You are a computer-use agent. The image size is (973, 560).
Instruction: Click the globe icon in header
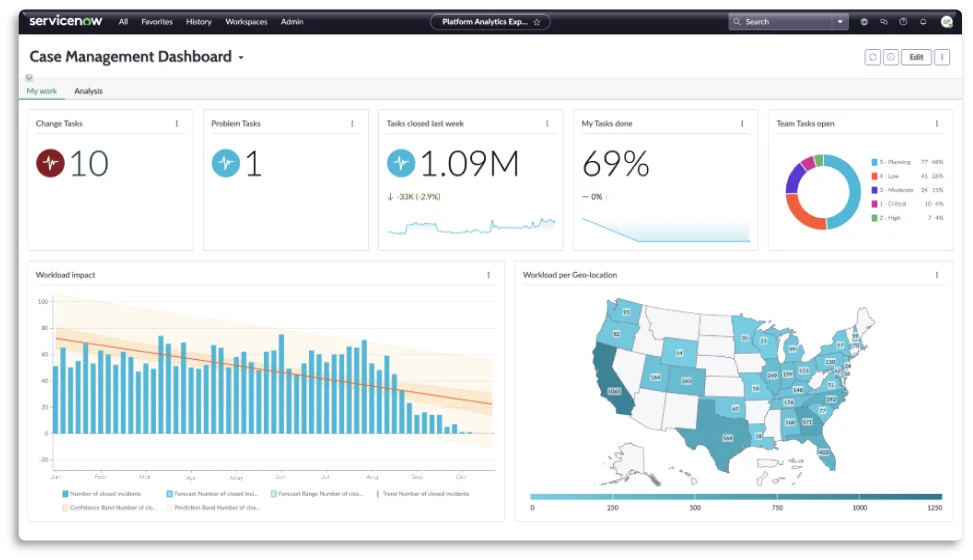coord(865,21)
